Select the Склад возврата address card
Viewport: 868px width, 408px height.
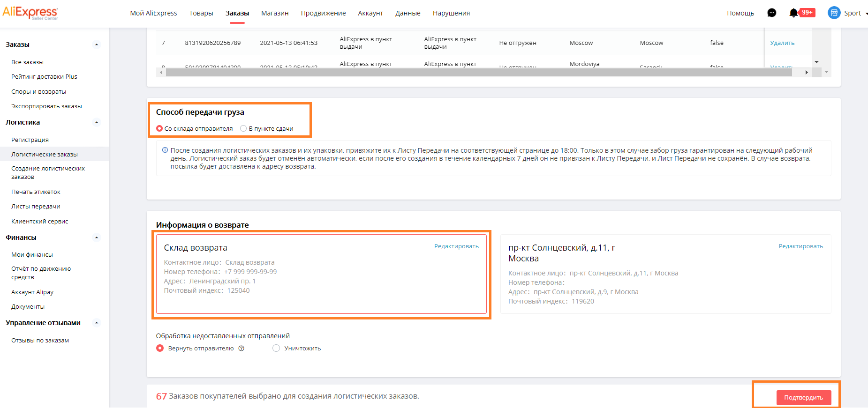[321, 274]
